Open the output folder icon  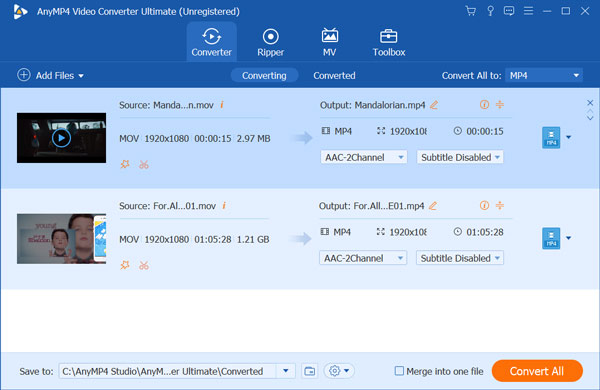309,371
